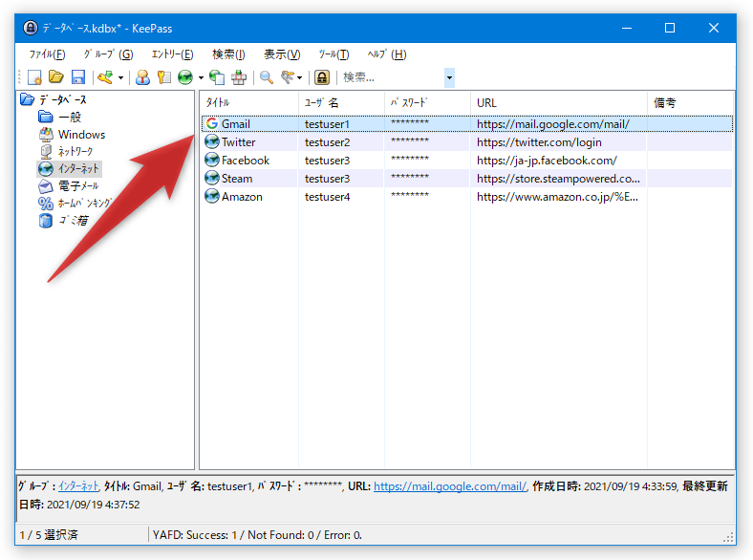
Task: Select the ネットワーク group
Action: (75, 152)
